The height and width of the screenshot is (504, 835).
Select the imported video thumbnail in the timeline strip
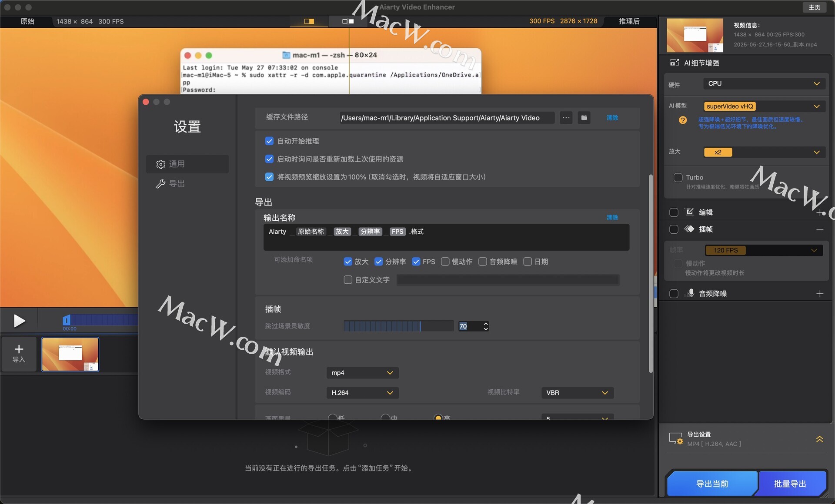click(x=70, y=354)
